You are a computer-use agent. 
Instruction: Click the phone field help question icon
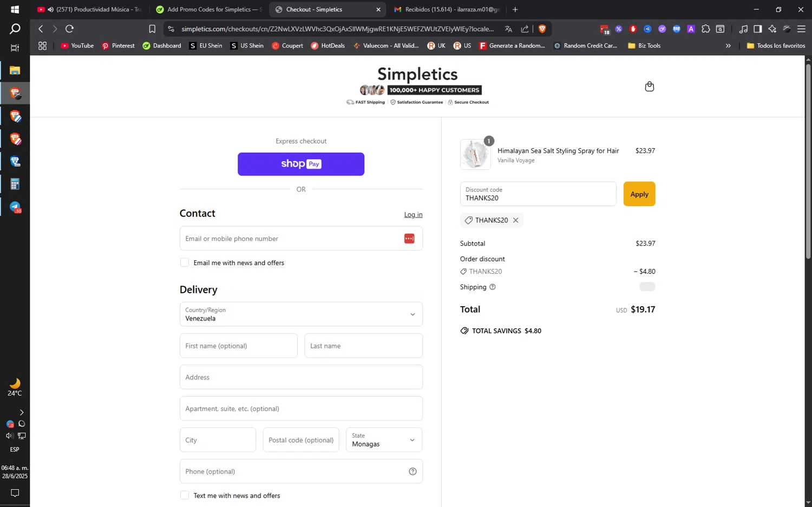point(412,471)
